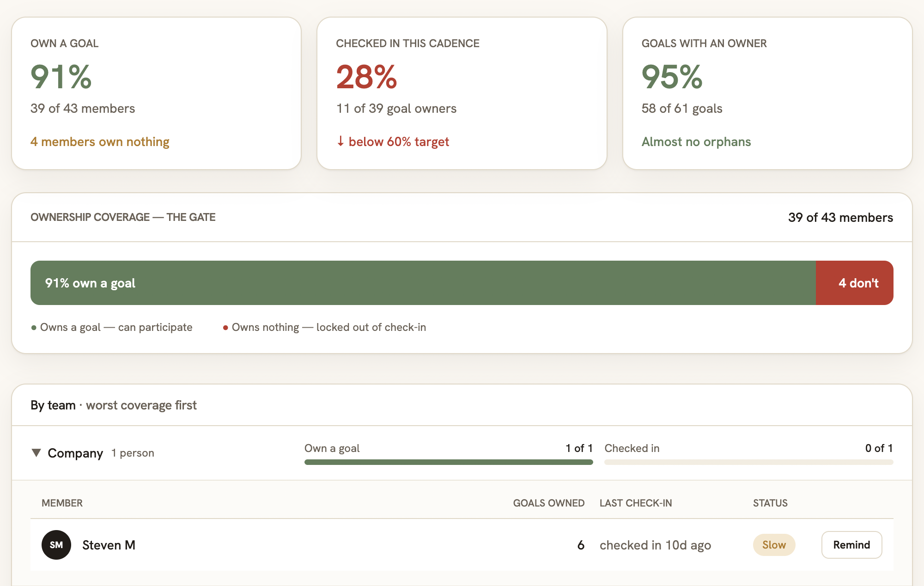Click '4 members own nothing' text
Viewport: 924px width, 586px height.
click(100, 141)
